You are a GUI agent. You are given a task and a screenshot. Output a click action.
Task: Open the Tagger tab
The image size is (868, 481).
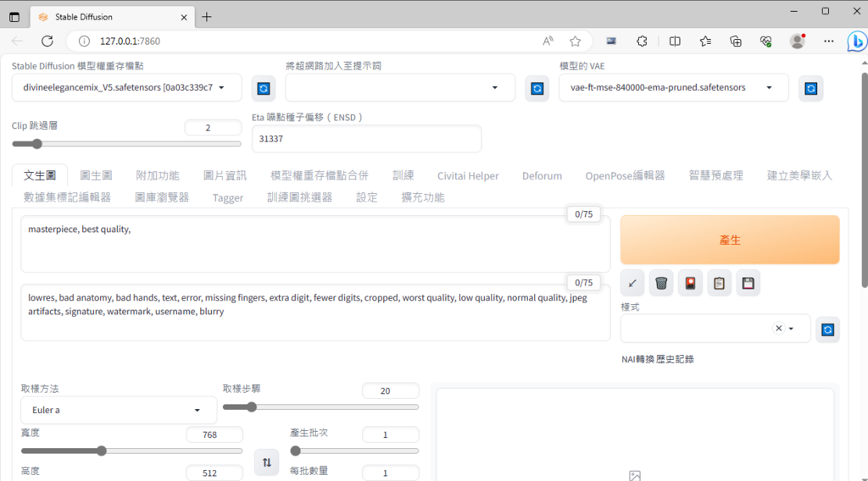[227, 197]
